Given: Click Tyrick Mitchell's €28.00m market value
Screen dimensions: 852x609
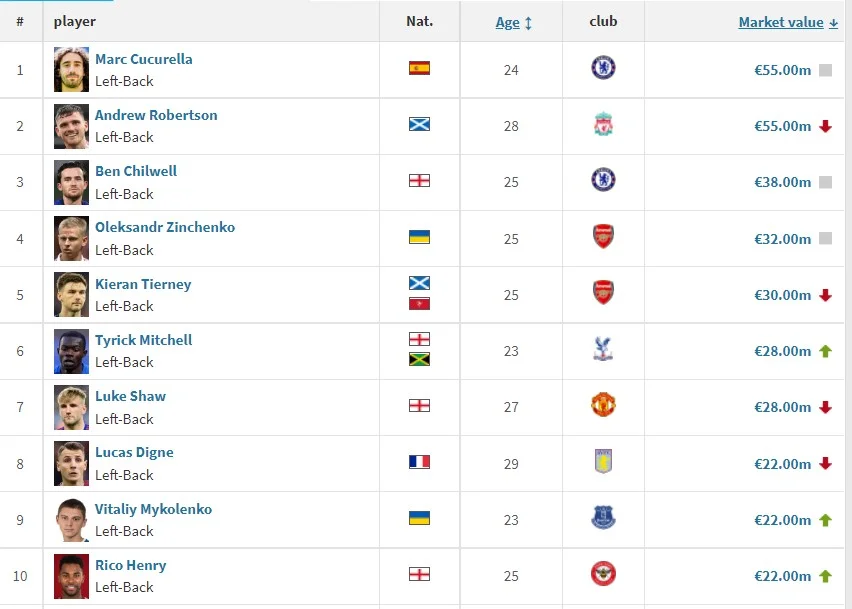Looking at the screenshot, I should 782,351.
